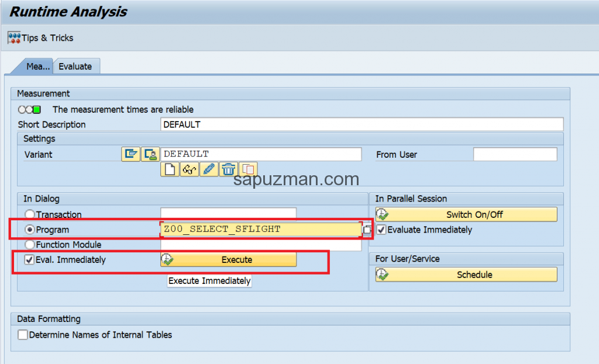Click inside the From User field
The width and height of the screenshot is (599, 364).
point(514,154)
